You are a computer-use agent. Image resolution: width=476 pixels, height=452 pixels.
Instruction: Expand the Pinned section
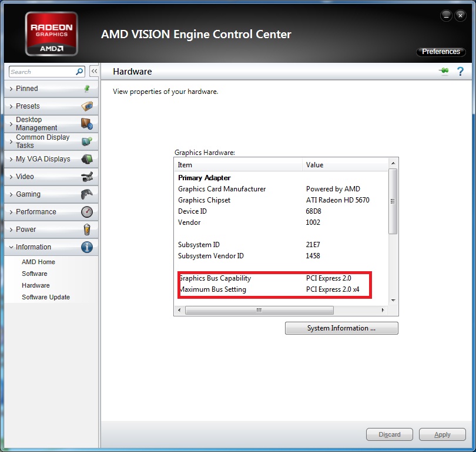(x=51, y=89)
